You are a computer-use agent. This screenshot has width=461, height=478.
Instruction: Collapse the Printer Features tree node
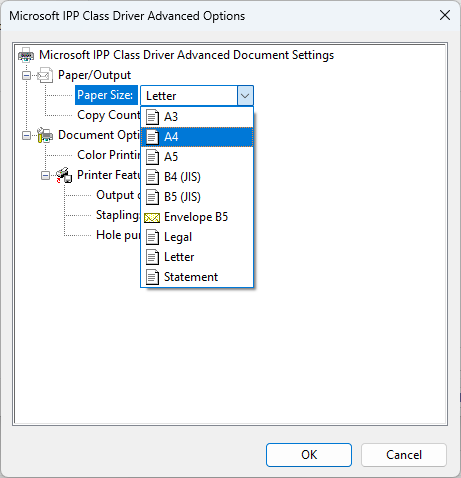45,175
